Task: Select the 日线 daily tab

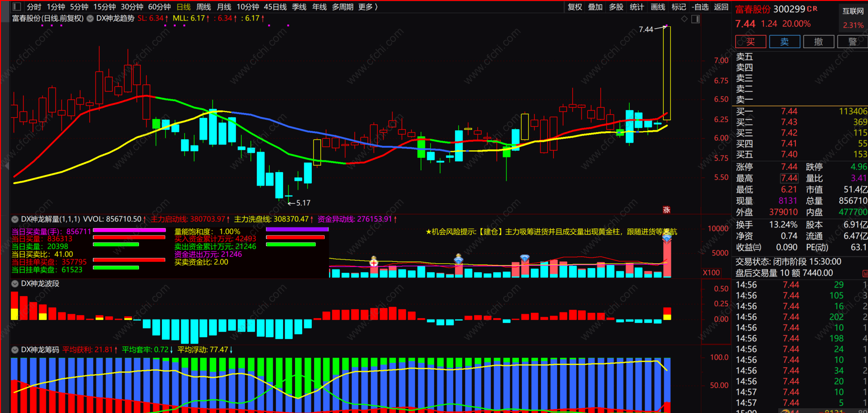Action: (x=183, y=7)
